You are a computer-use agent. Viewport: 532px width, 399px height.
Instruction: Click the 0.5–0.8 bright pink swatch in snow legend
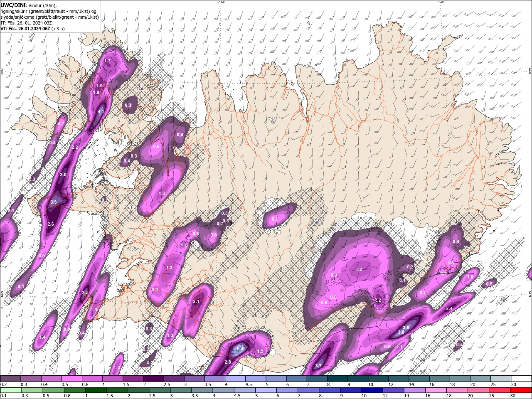(71, 379)
